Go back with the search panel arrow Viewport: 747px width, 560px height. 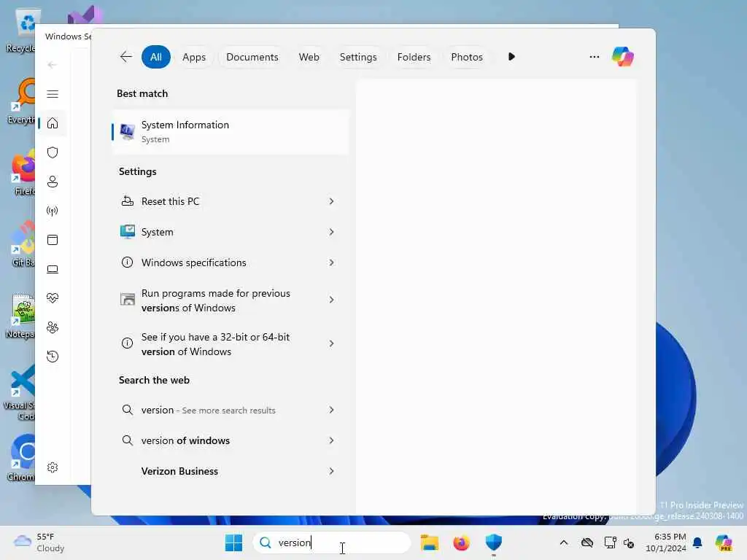coord(125,57)
